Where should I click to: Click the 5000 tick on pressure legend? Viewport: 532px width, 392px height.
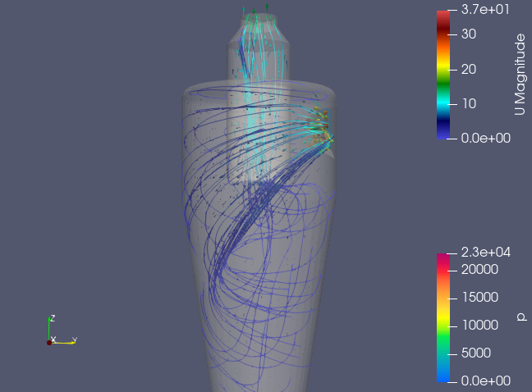tap(475, 353)
